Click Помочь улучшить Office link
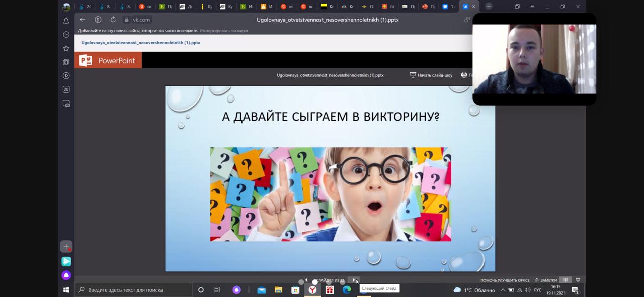The image size is (644, 297). tap(505, 280)
